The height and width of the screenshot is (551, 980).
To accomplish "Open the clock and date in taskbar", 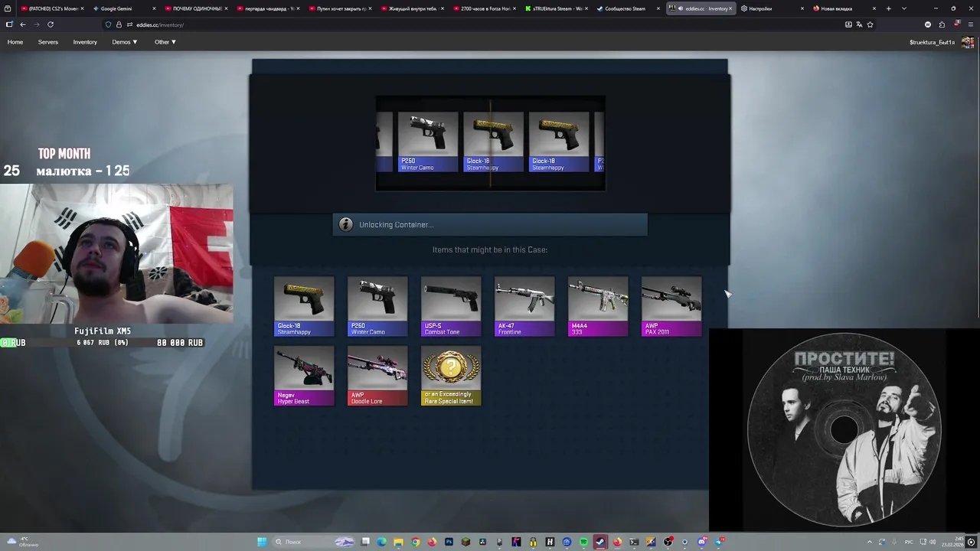I will click(952, 542).
